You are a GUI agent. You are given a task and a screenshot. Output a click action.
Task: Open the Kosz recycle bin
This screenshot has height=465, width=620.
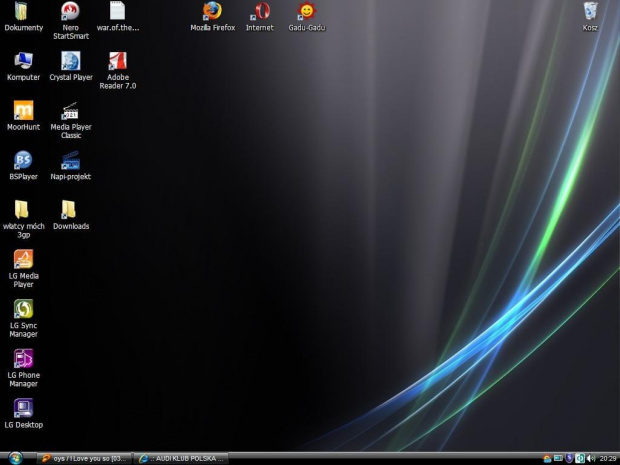click(590, 12)
